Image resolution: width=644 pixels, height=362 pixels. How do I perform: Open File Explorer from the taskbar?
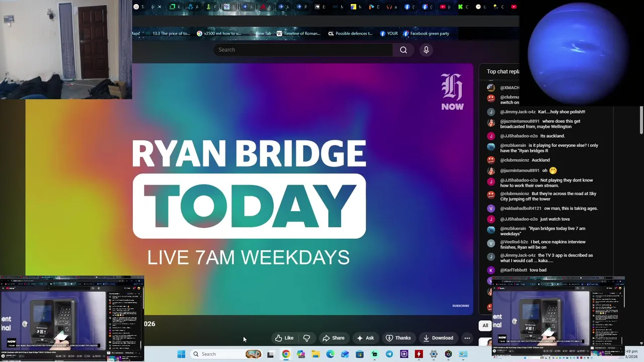[315, 354]
